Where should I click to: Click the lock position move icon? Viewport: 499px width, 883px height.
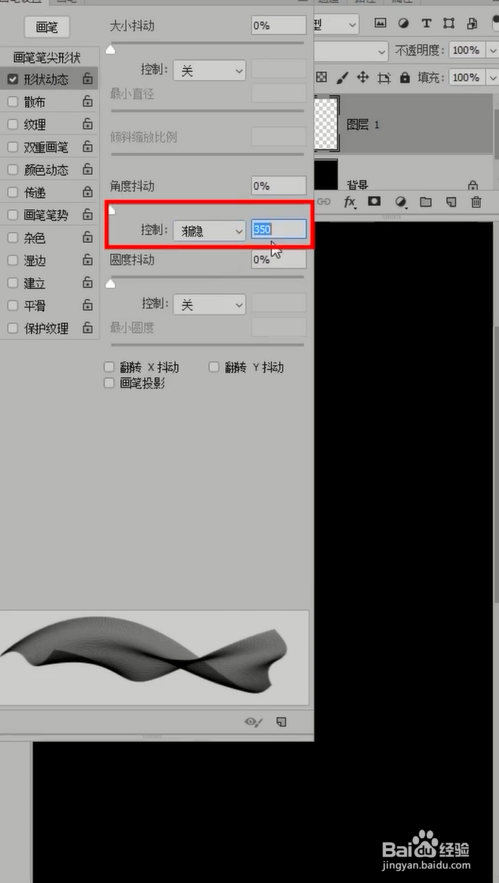pos(363,77)
